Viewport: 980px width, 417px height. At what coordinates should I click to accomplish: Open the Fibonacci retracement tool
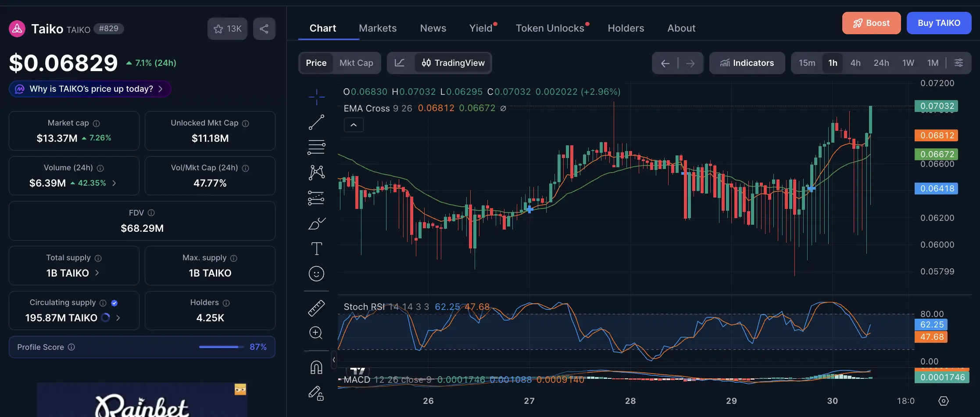tap(316, 147)
